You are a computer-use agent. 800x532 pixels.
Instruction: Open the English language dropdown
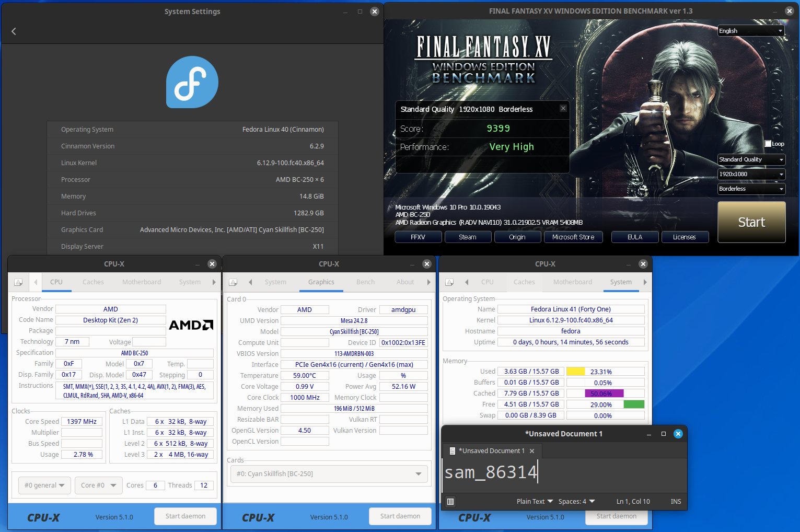[751, 31]
